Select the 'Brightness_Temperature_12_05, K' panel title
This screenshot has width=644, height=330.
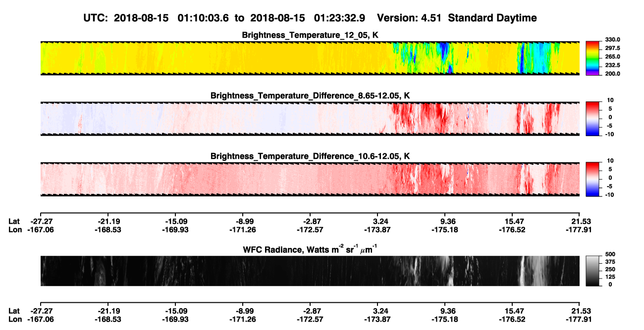(x=310, y=35)
